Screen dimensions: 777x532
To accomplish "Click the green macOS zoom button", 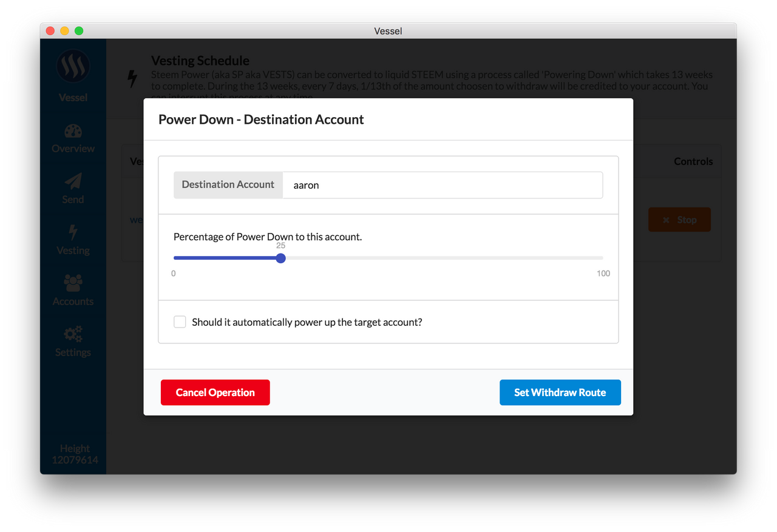I will pos(79,31).
